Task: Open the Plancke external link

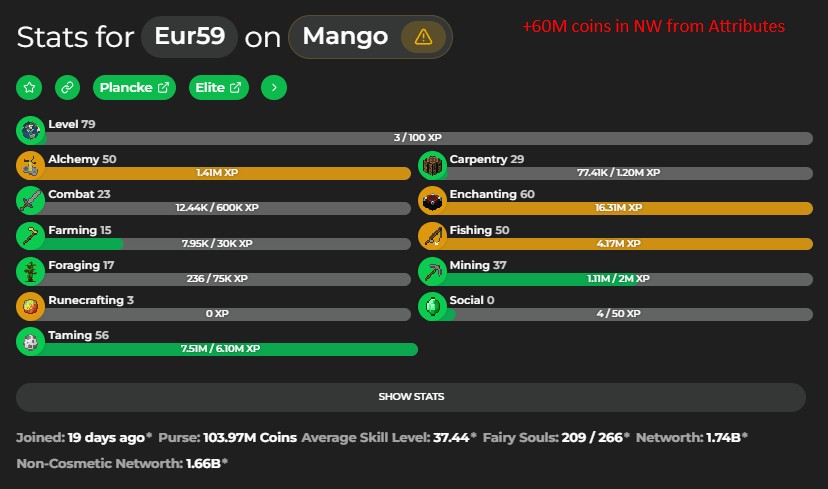Action: point(134,88)
